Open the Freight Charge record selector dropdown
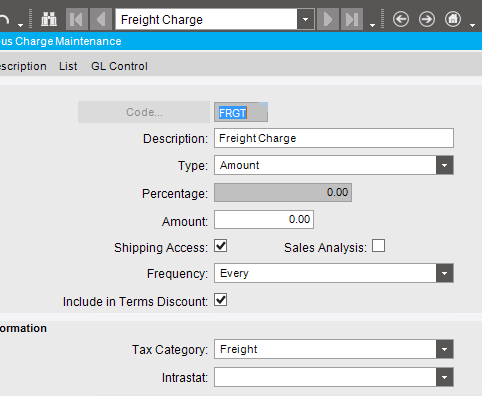The height and width of the screenshot is (396, 482). pyautogui.click(x=305, y=19)
